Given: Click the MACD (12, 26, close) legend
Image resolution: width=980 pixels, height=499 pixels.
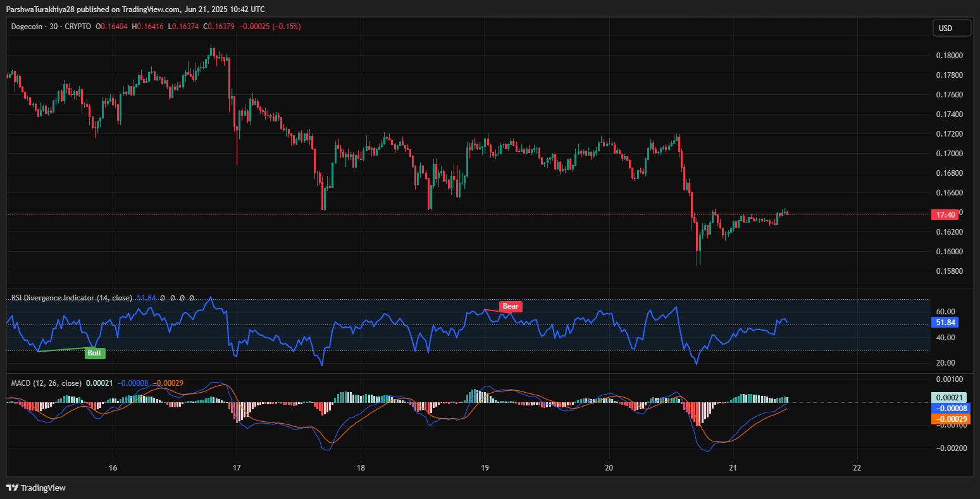Looking at the screenshot, I should pos(46,383).
